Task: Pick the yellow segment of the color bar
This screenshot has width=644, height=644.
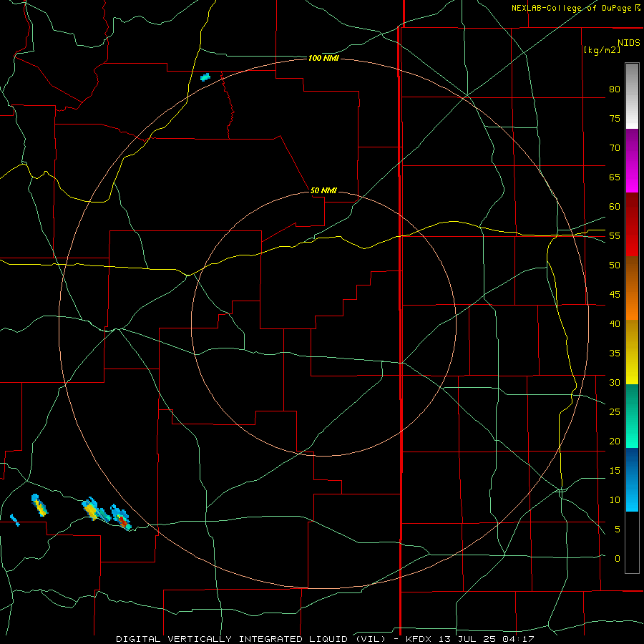Action: point(632,352)
